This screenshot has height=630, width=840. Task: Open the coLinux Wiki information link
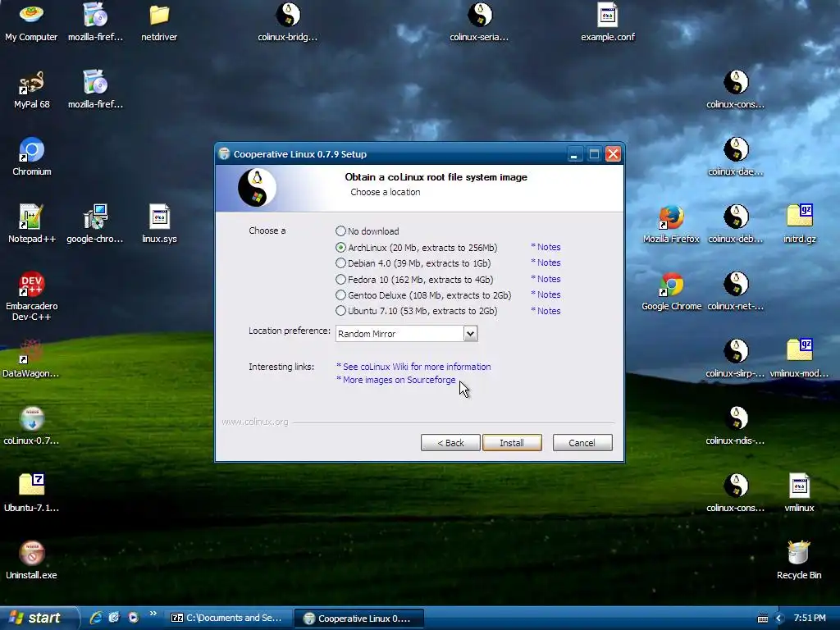point(413,367)
